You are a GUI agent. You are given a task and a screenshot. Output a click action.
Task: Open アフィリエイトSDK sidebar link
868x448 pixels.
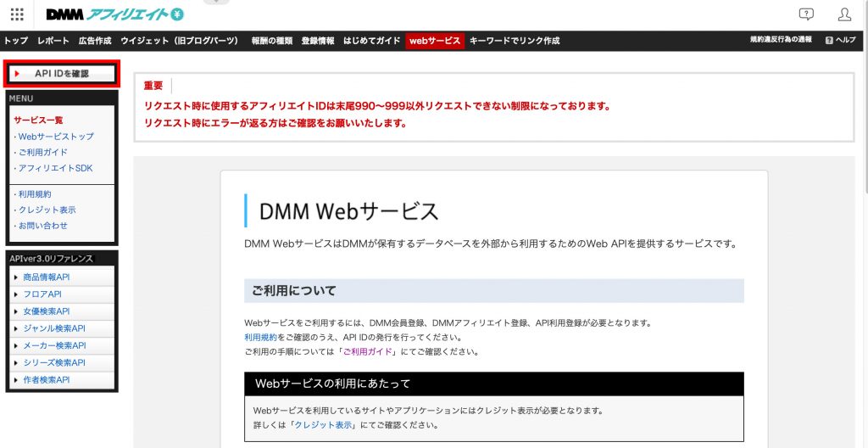pos(55,168)
